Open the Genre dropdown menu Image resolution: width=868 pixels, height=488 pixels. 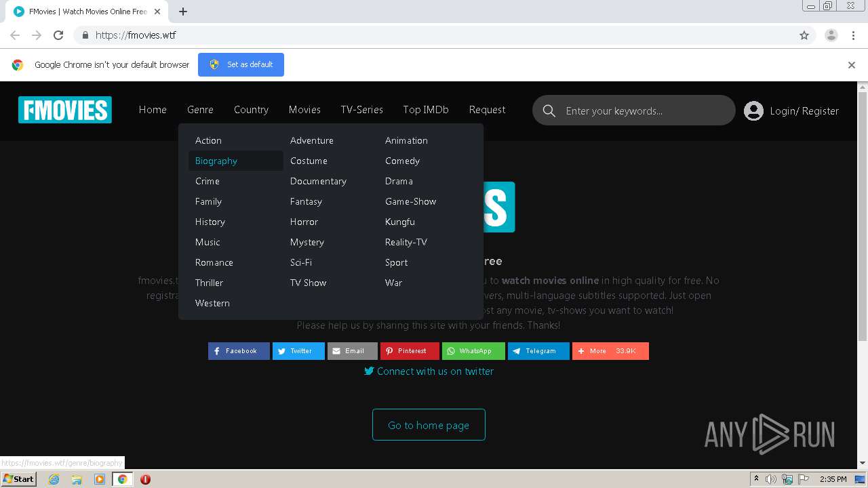click(200, 110)
